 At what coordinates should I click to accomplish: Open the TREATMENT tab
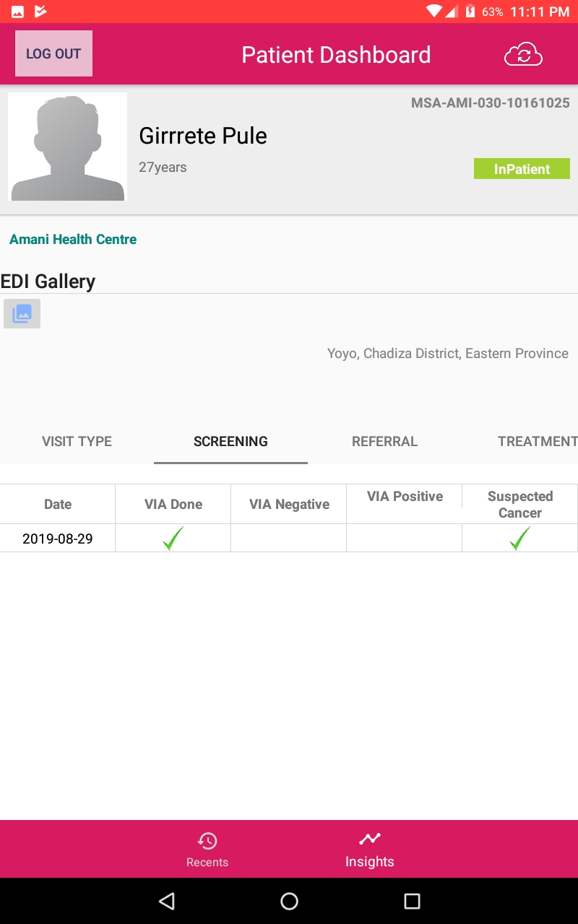point(537,441)
